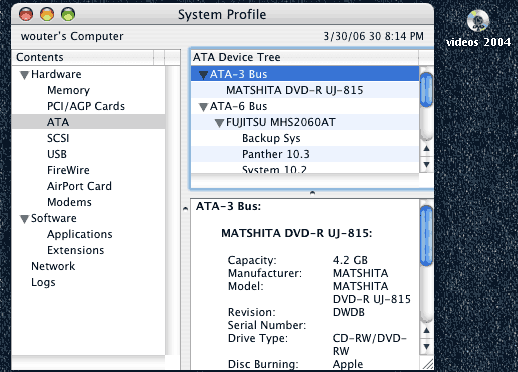Click the device tree scroll down arrow

click(x=426, y=164)
